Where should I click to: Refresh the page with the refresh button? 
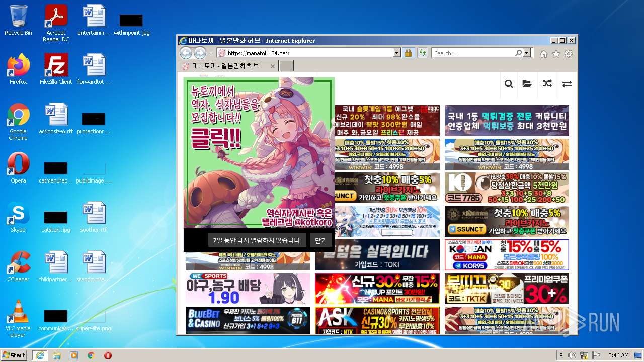pyautogui.click(x=422, y=53)
